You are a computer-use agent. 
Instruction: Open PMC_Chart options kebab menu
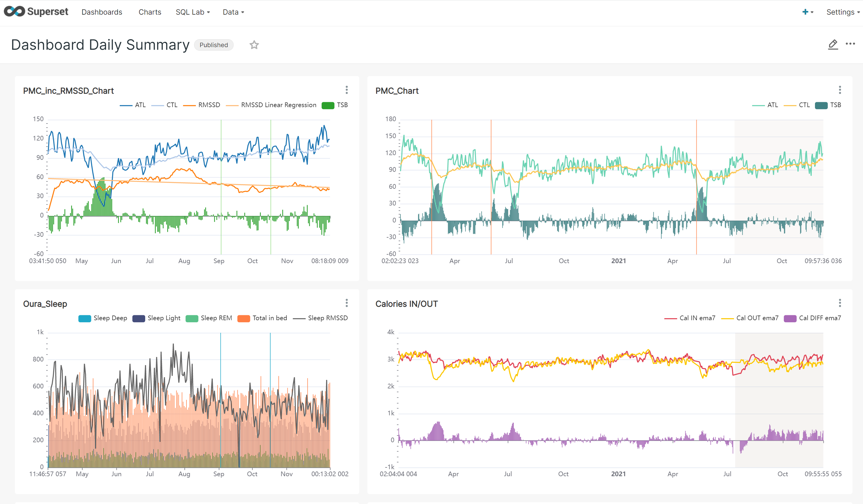tap(840, 90)
